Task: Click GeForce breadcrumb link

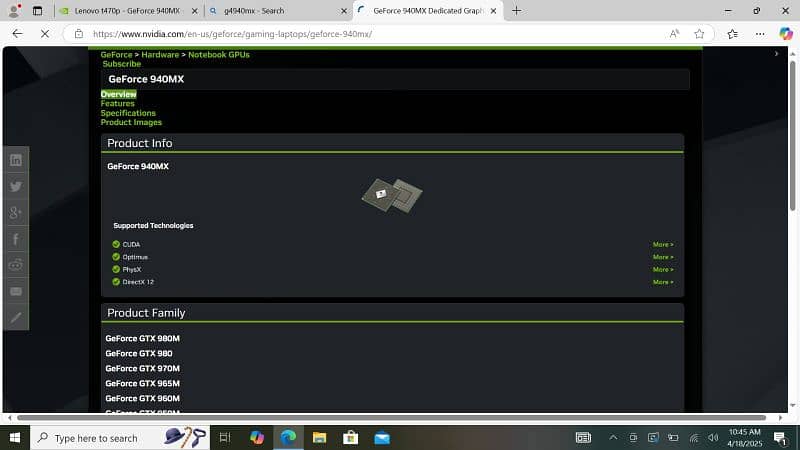Action: point(116,55)
